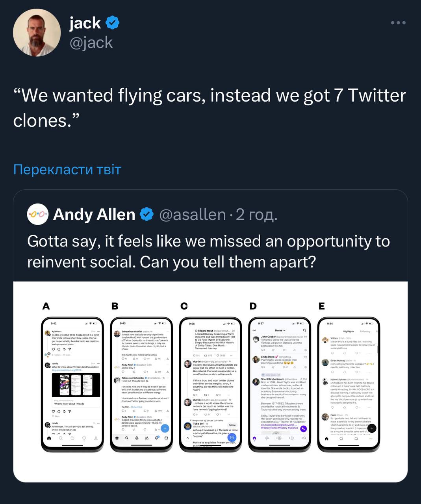The height and width of the screenshot is (504, 421).
Task: Open the jack display name
Action: pyautogui.click(x=85, y=23)
